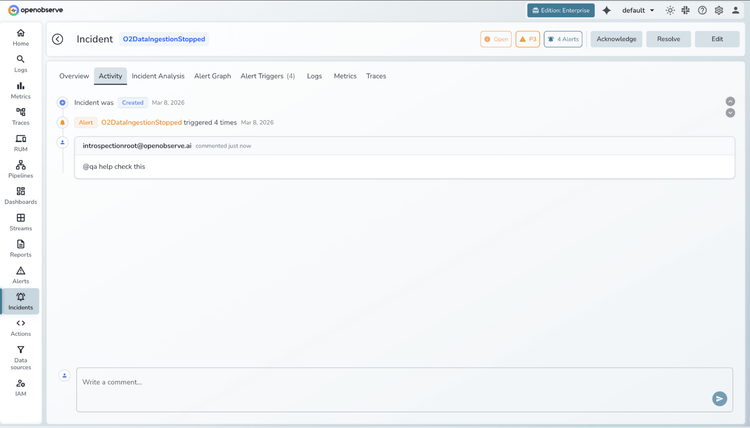Switch to the Traces tab
Screen dimensions: 750x428
[x=376, y=76]
